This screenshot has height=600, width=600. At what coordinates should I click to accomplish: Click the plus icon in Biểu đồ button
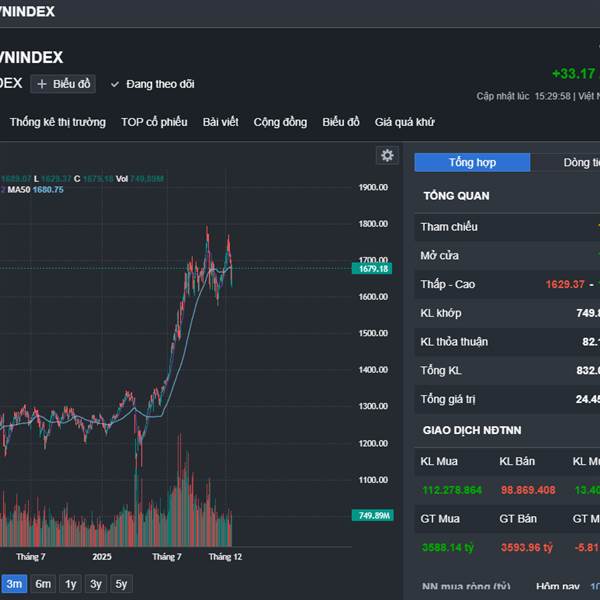coord(42,84)
